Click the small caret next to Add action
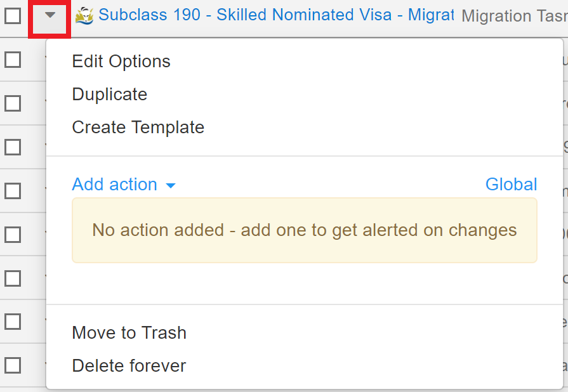Image resolution: width=568 pixels, height=392 pixels. [x=170, y=186]
